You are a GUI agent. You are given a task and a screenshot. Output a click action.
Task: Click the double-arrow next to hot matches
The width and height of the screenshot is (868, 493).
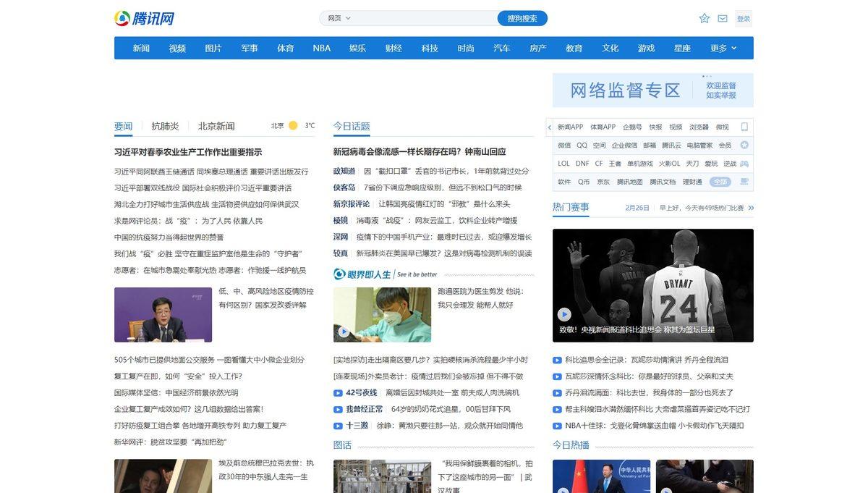[750, 208]
